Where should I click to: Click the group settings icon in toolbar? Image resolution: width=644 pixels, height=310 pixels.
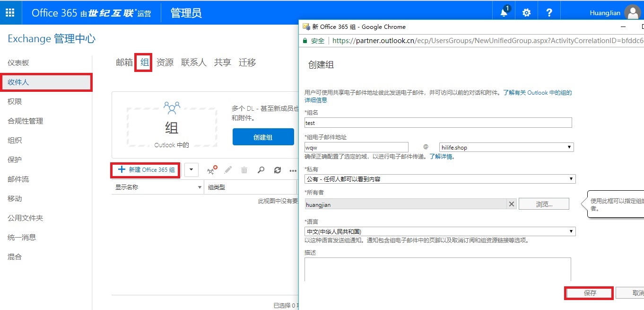[x=212, y=170]
